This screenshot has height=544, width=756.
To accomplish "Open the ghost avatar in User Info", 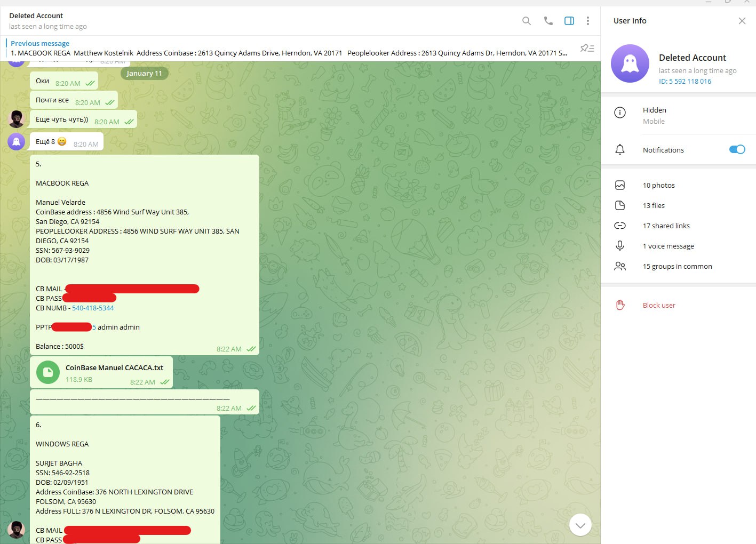I will pyautogui.click(x=630, y=63).
